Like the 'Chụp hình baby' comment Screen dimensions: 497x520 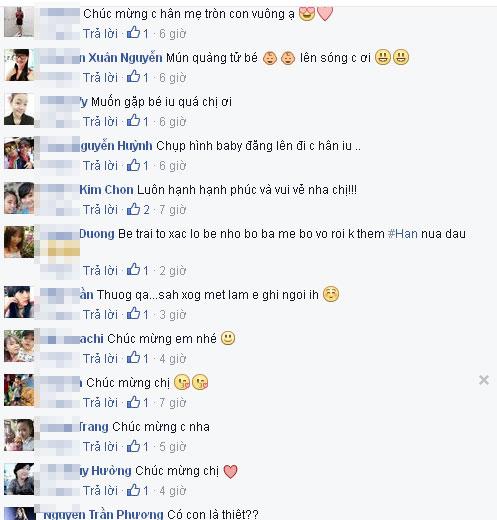tap(133, 165)
